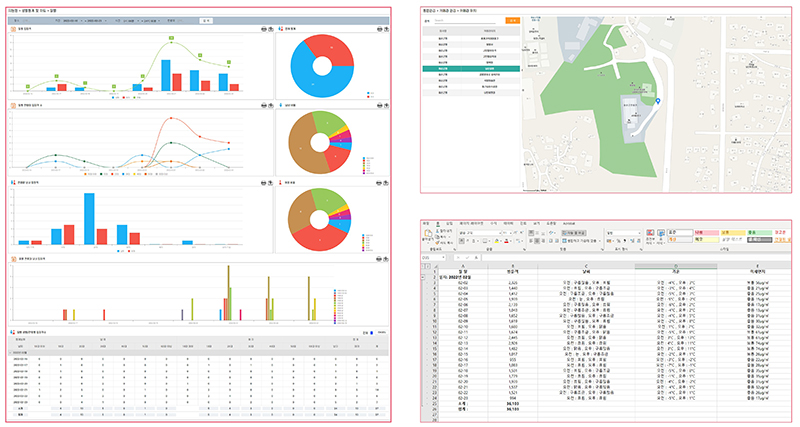Open the Acrobat tab in the Excel ribbon

[572, 223]
